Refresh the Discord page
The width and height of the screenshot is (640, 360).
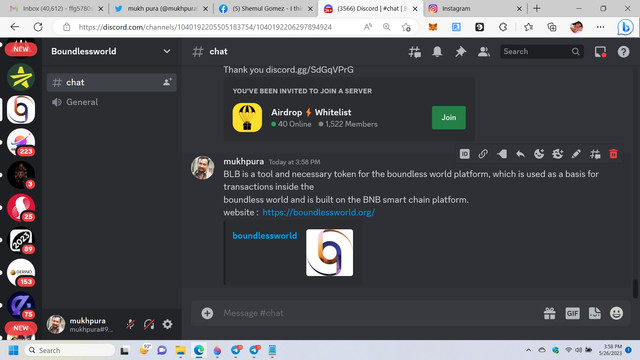(38, 27)
